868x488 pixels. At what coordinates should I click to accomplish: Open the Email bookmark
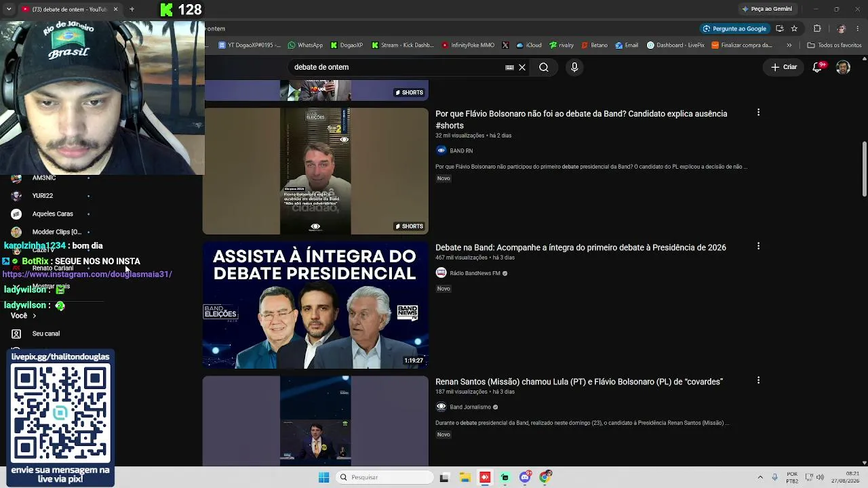pos(627,45)
